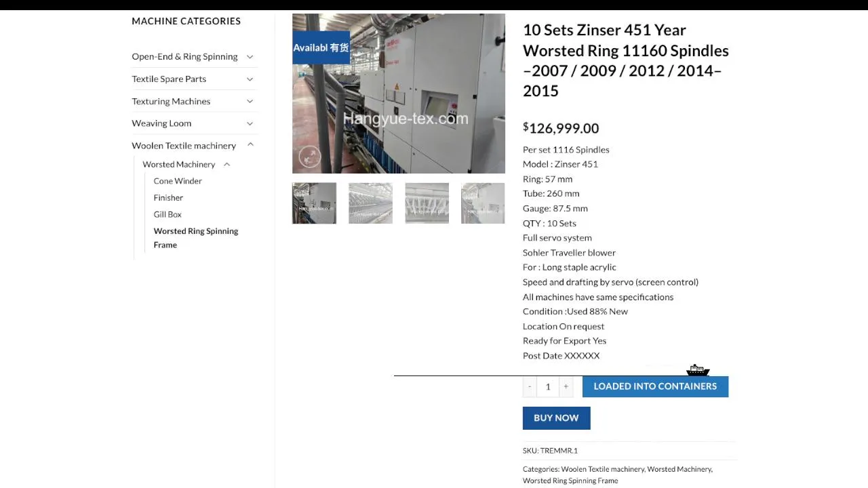The height and width of the screenshot is (488, 868).
Task: Click the Loaded Into Containers button
Action: coord(655,386)
